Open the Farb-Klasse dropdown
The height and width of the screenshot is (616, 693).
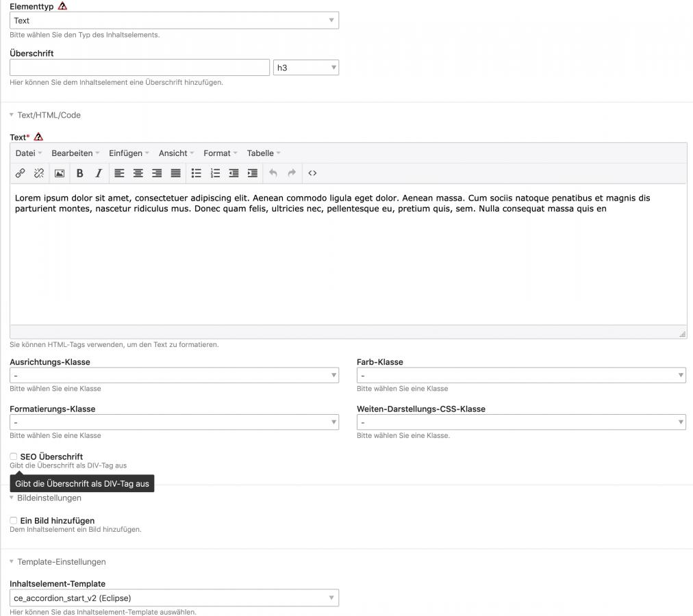click(521, 375)
